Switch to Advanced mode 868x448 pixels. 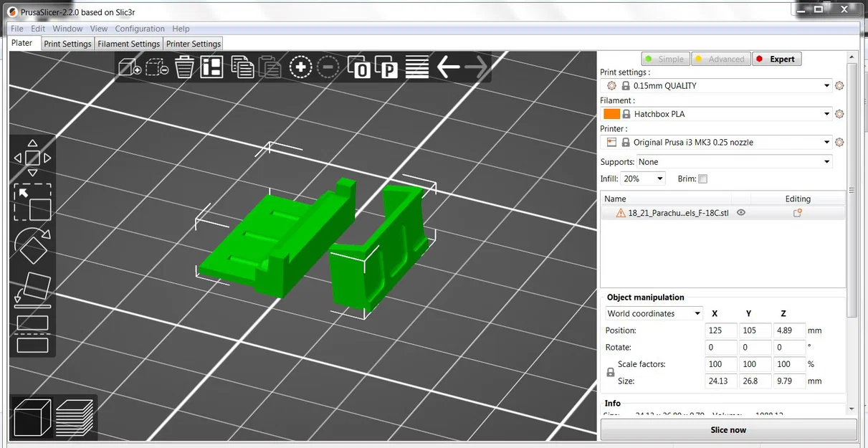720,59
